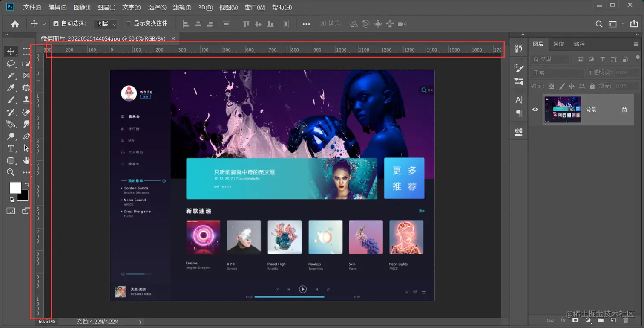The image size is (644, 328).
Task: Select the Quick Selection tool
Action: pyautogui.click(x=26, y=64)
